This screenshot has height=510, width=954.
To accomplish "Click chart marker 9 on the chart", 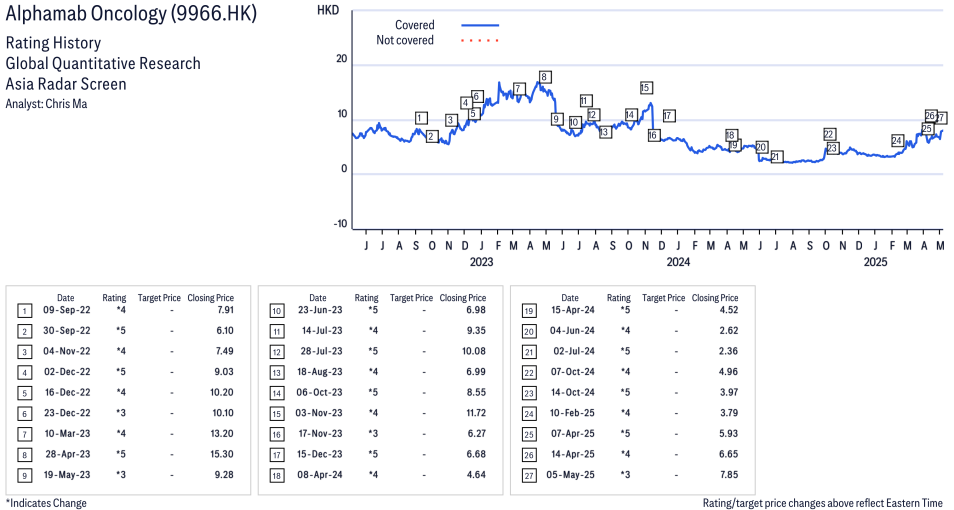I will click(x=556, y=119).
